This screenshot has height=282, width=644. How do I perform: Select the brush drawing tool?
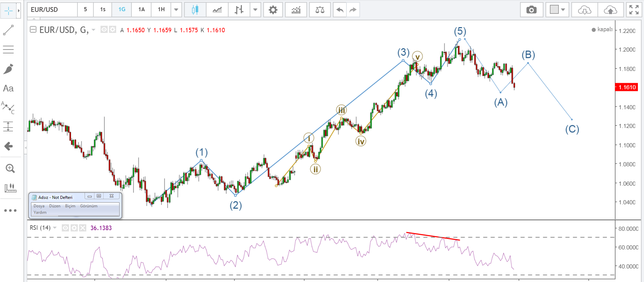click(8, 69)
